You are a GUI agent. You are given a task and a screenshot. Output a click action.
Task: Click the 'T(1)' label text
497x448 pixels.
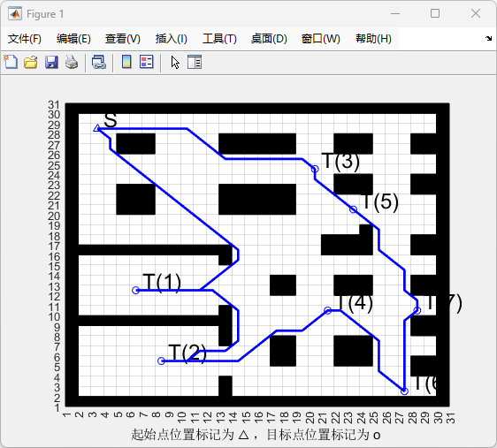tap(162, 282)
